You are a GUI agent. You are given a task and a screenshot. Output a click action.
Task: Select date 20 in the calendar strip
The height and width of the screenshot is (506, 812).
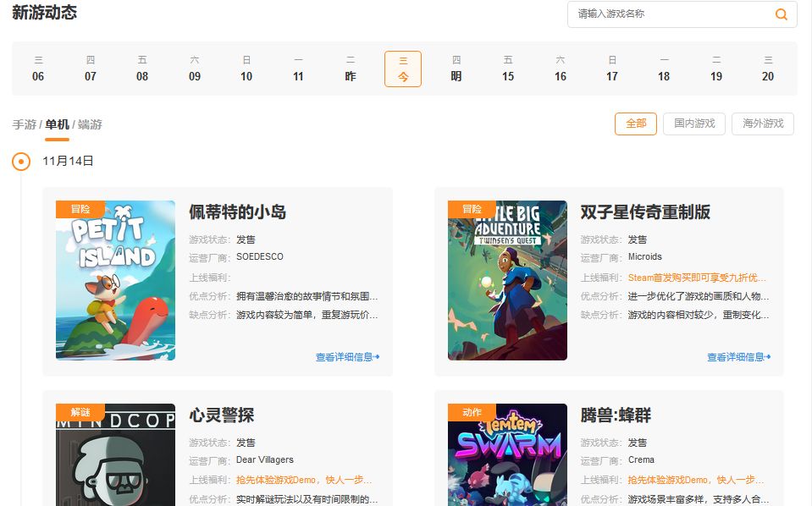[768, 69]
